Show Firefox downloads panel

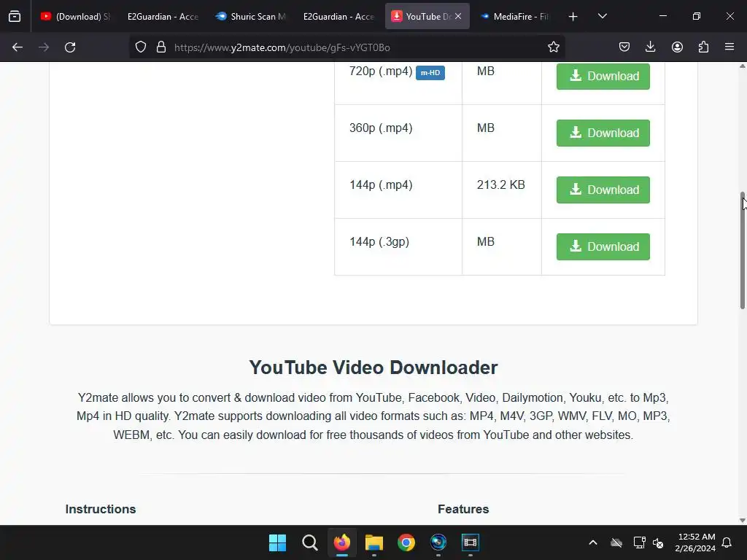(x=650, y=47)
